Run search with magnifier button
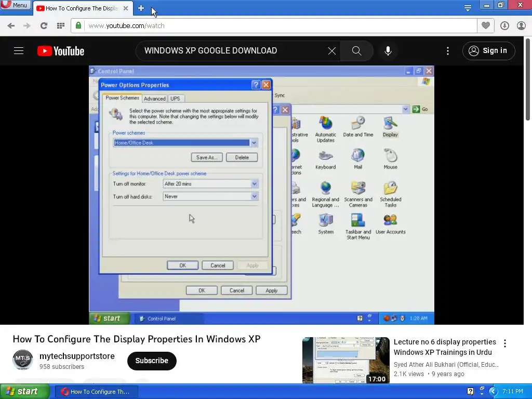The width and height of the screenshot is (532, 399). tap(356, 51)
